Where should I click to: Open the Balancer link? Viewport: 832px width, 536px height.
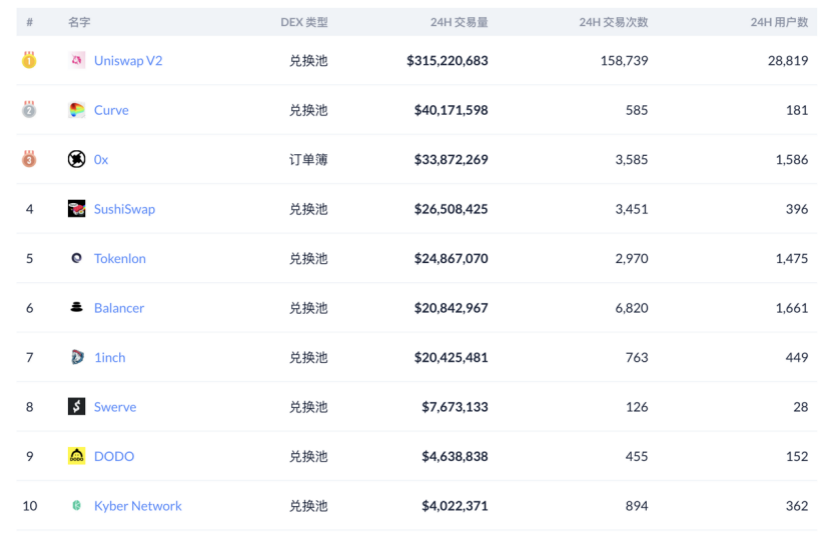click(x=119, y=308)
